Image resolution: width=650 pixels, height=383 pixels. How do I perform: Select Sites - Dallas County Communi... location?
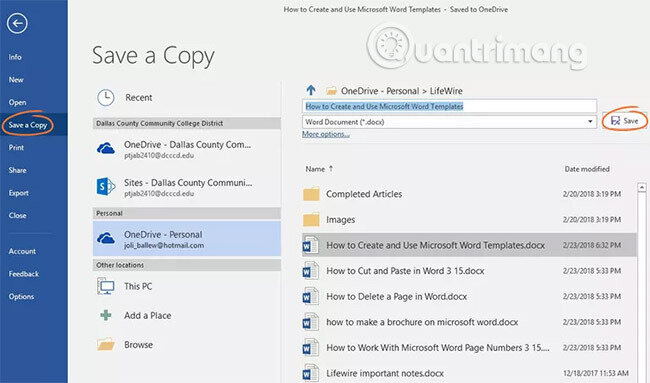point(187,187)
